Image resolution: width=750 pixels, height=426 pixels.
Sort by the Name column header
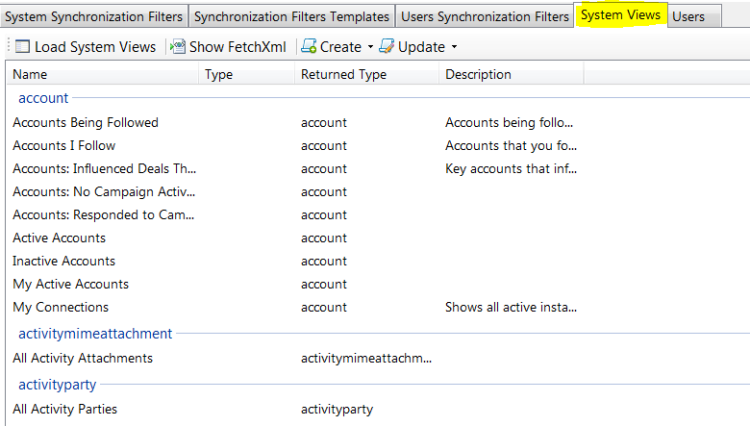coord(102,75)
